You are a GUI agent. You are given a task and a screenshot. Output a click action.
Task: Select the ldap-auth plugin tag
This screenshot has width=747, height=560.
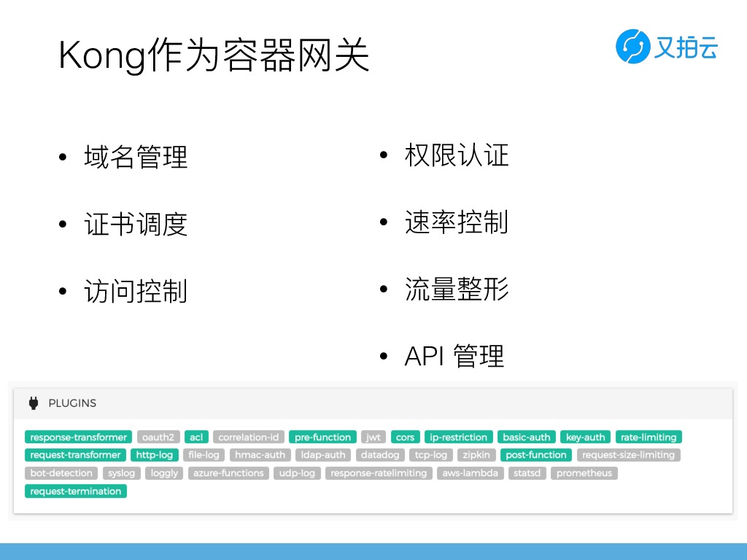pos(323,455)
